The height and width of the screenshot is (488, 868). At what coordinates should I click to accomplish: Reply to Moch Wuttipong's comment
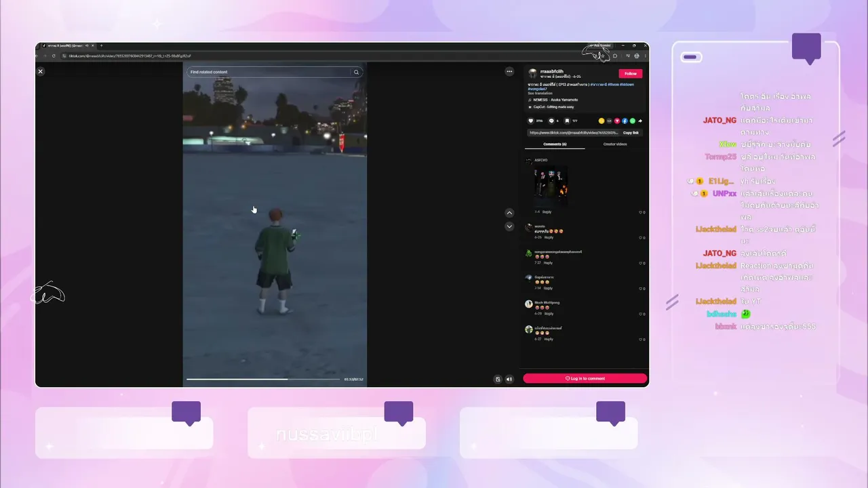pyautogui.click(x=549, y=314)
